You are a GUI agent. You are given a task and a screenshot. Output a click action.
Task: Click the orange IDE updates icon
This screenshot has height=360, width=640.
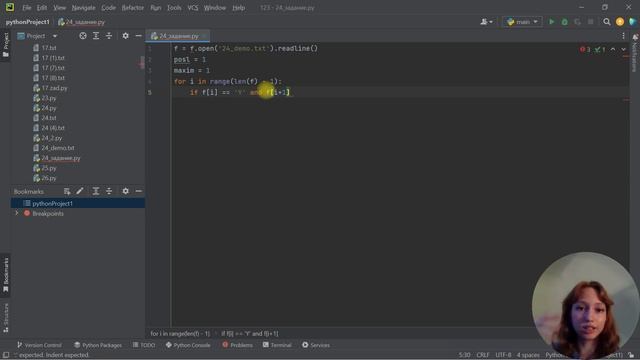620,22
